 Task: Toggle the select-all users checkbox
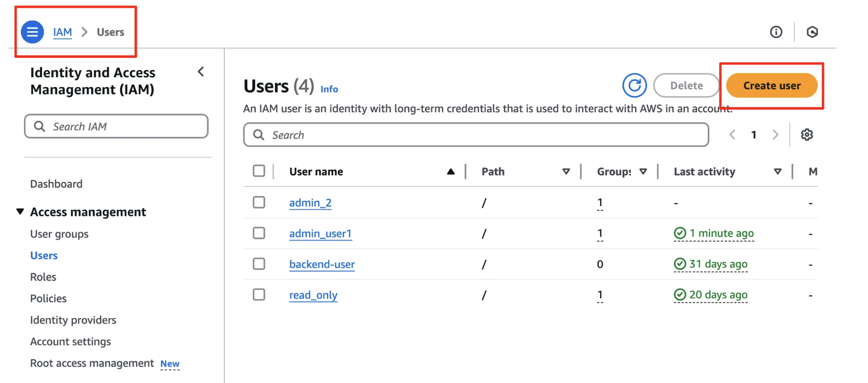(x=259, y=171)
